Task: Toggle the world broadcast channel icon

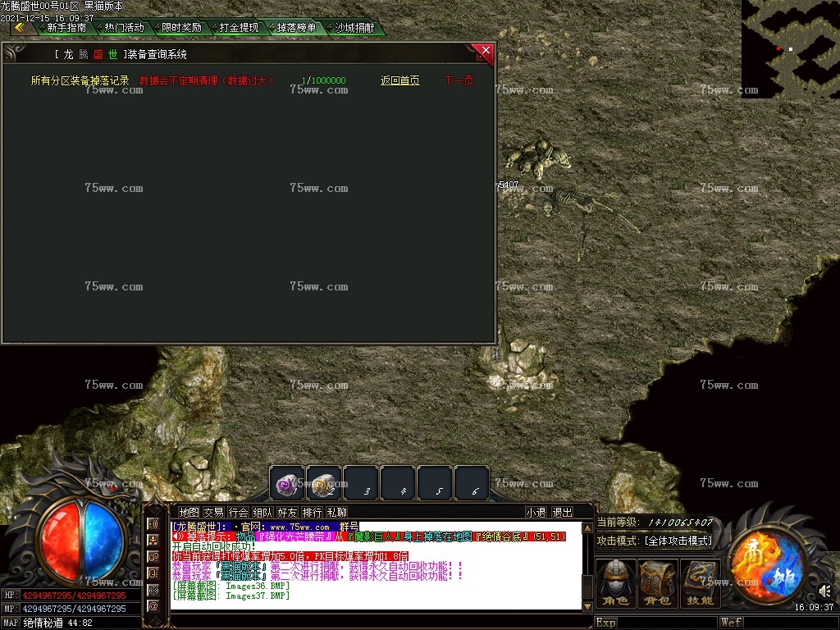Action: point(153,591)
